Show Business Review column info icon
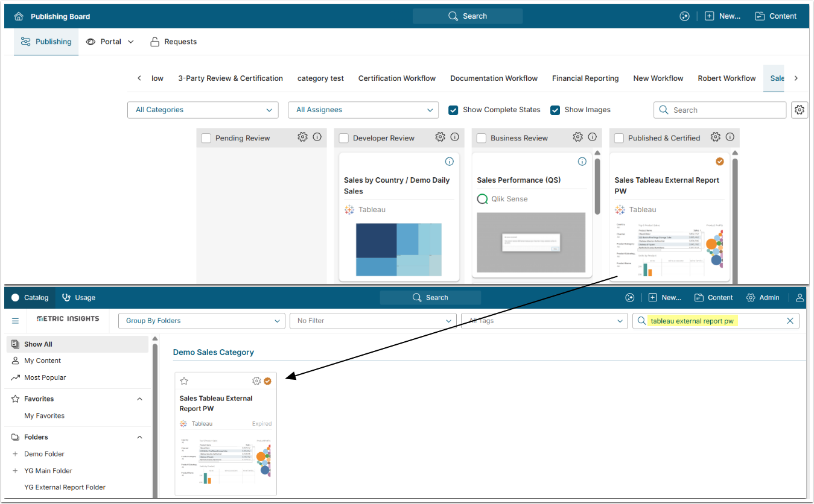 point(593,137)
